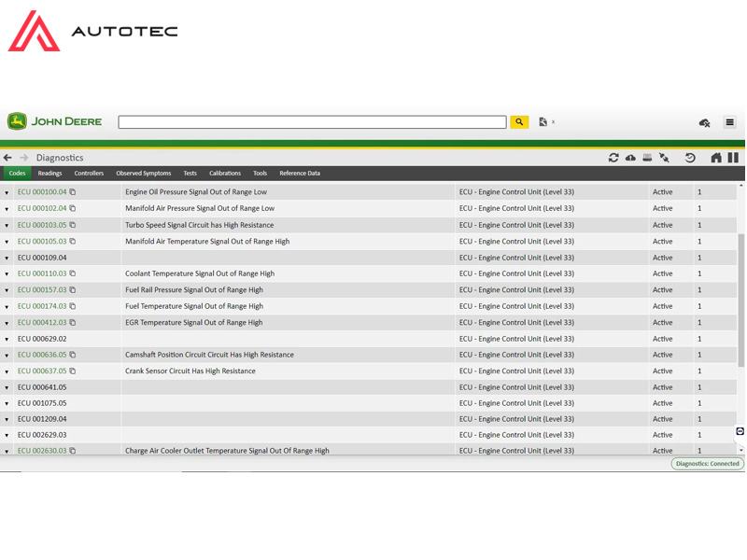747x560 pixels.
Task: Copy code ECU 000100.04 with copy icon
Action: pos(73,192)
